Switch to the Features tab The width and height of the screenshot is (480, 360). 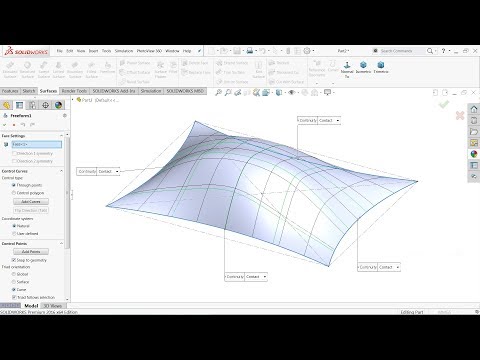click(x=10, y=91)
